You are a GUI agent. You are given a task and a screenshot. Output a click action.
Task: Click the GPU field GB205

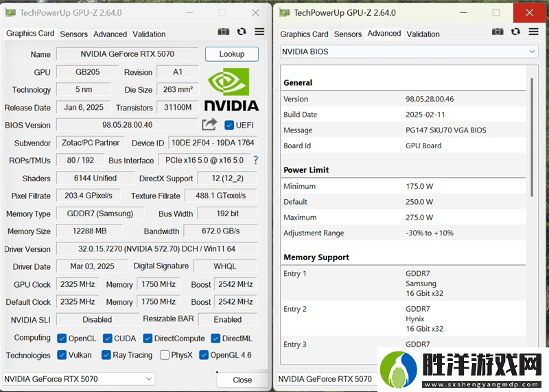(88, 72)
